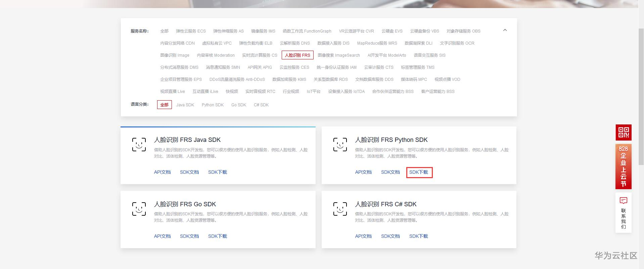The image size is (644, 269).
Task: Click the 联系我们 chat icon
Action: click(x=623, y=201)
